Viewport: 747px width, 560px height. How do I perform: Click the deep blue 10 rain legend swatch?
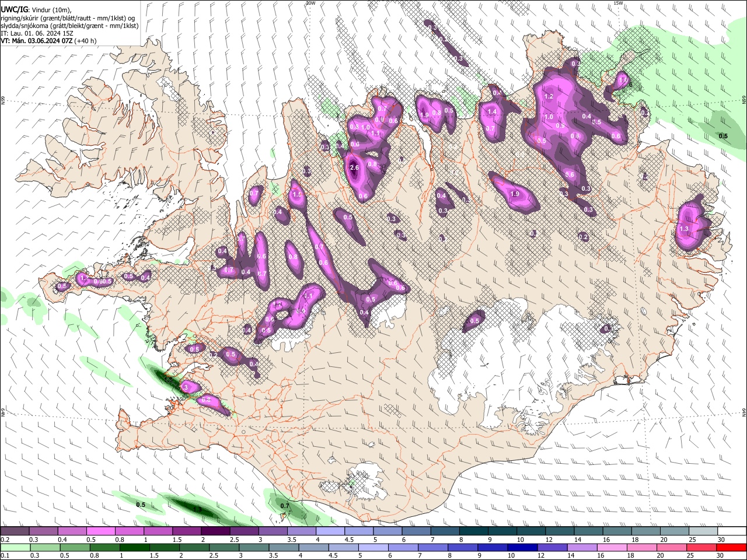tap(522, 548)
